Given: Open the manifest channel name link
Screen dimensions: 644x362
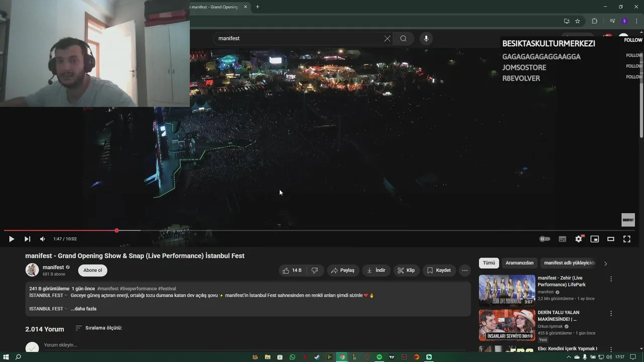Looking at the screenshot, I should [53, 267].
